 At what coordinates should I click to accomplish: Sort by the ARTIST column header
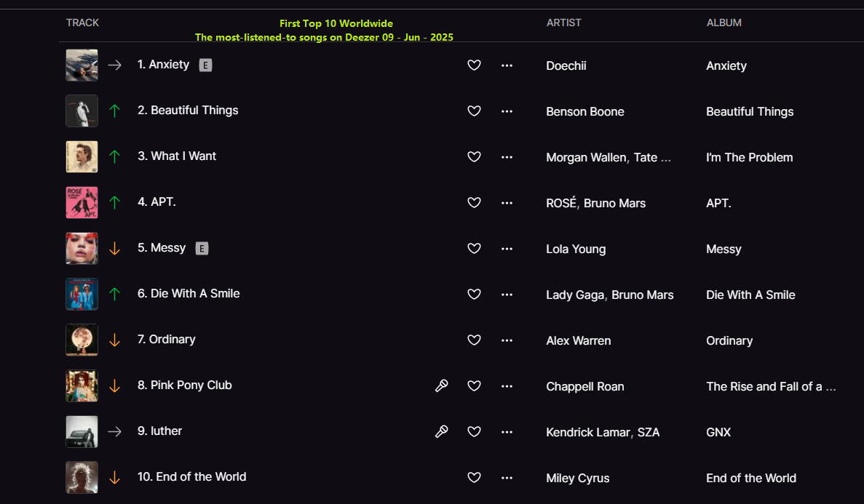click(563, 23)
